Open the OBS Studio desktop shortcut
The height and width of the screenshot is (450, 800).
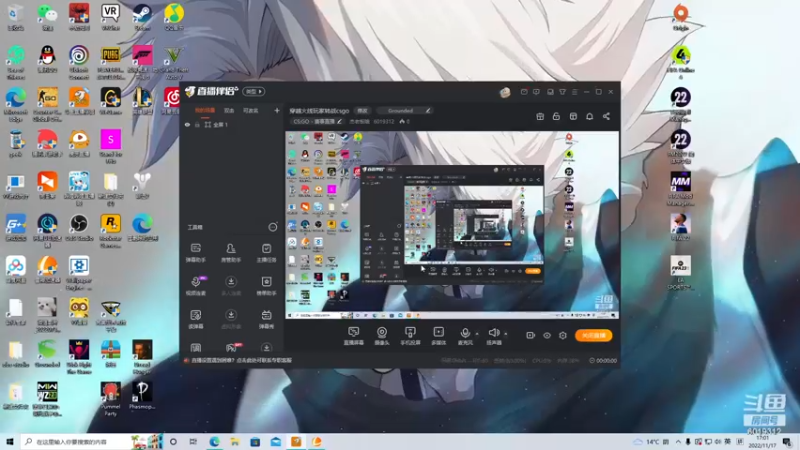(x=79, y=228)
